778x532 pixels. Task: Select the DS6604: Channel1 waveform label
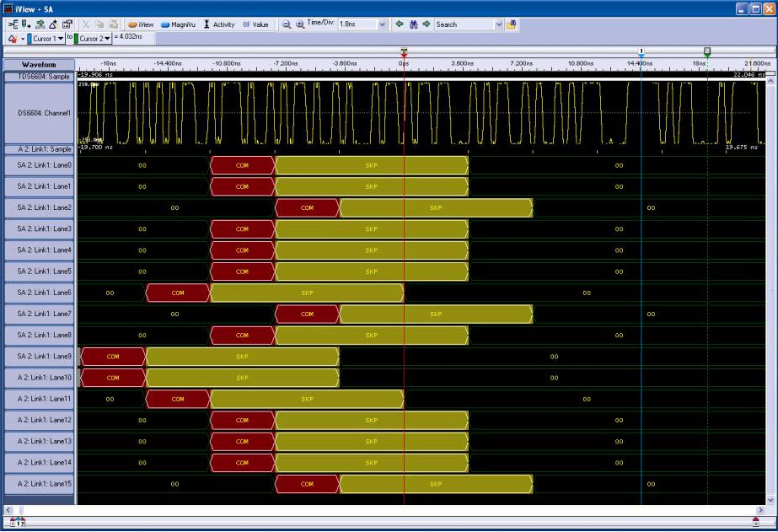[39, 112]
